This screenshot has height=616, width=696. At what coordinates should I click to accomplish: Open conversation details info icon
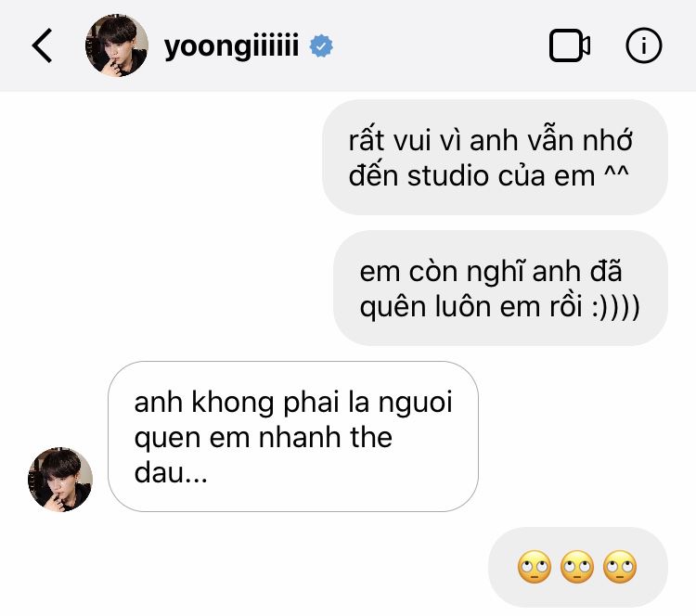644,45
